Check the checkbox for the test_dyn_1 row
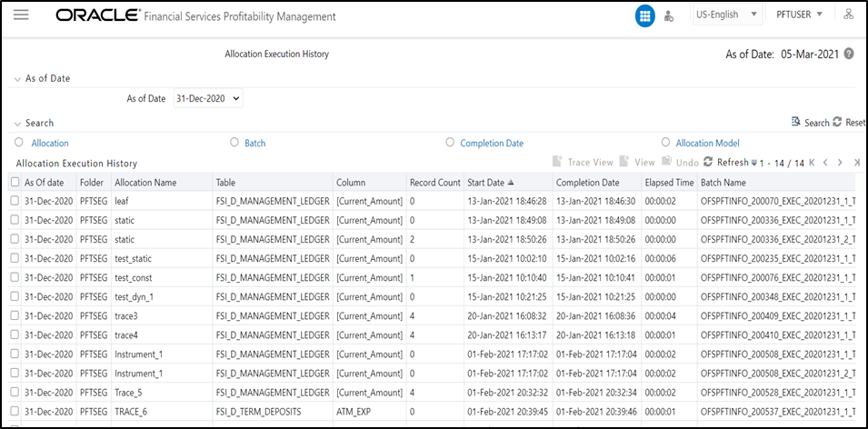The image size is (868, 429). coord(15,296)
